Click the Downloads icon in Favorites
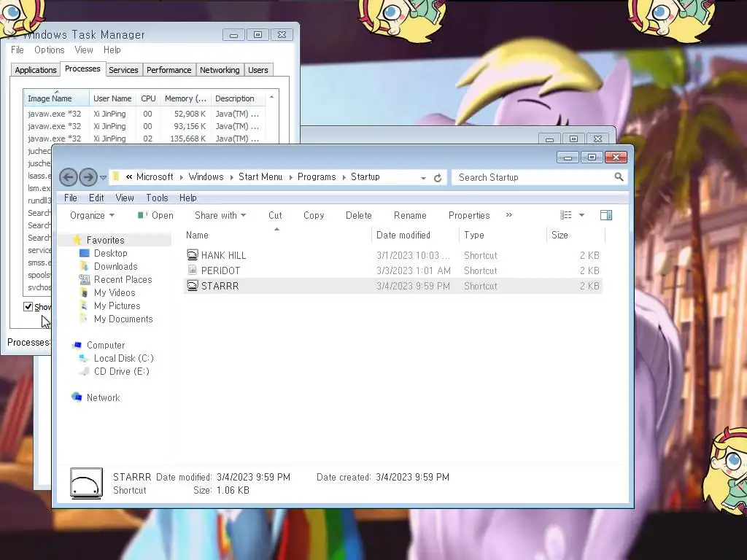The image size is (747, 560). coord(85,265)
